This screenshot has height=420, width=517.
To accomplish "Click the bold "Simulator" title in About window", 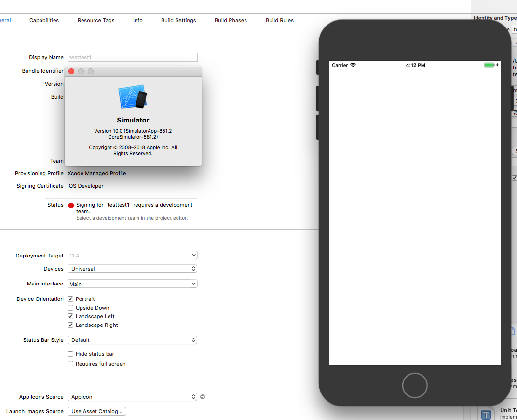I will (x=133, y=120).
